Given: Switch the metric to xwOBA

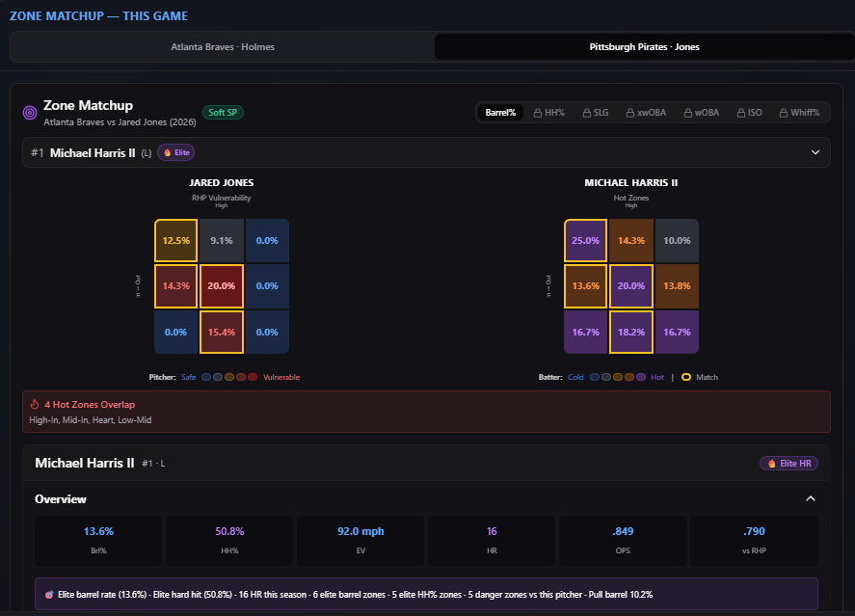Looking at the screenshot, I should click(x=646, y=113).
